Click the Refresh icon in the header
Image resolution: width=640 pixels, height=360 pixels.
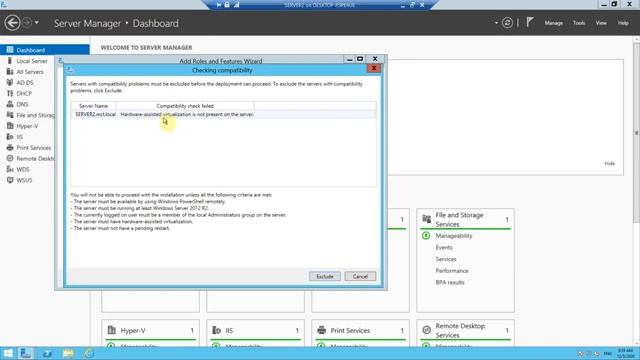tap(507, 23)
